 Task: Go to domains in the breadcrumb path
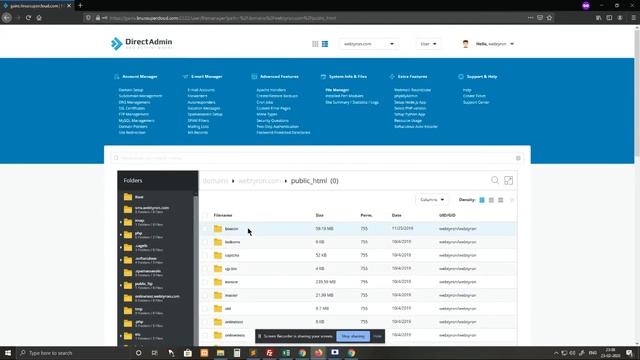click(216, 181)
